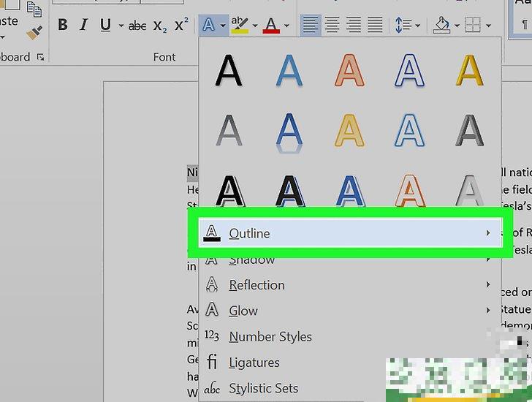Justify the paragraph text
The image size is (532, 402).
tap(376, 26)
